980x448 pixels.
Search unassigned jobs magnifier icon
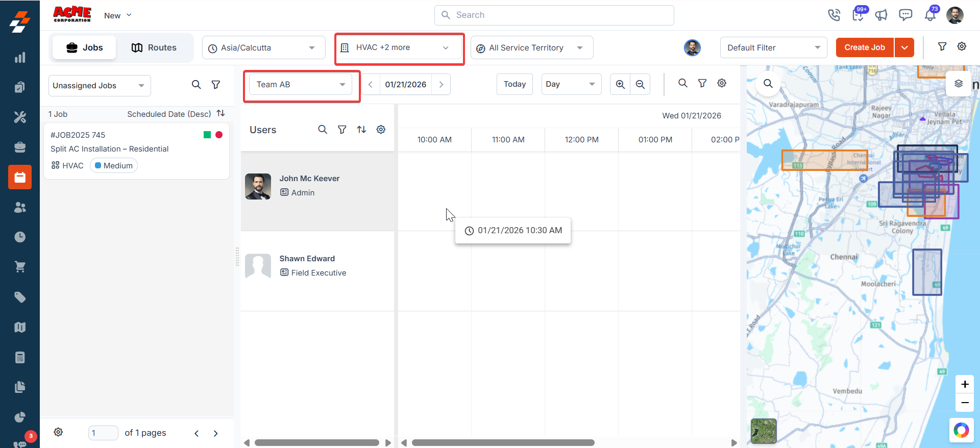[x=196, y=85]
